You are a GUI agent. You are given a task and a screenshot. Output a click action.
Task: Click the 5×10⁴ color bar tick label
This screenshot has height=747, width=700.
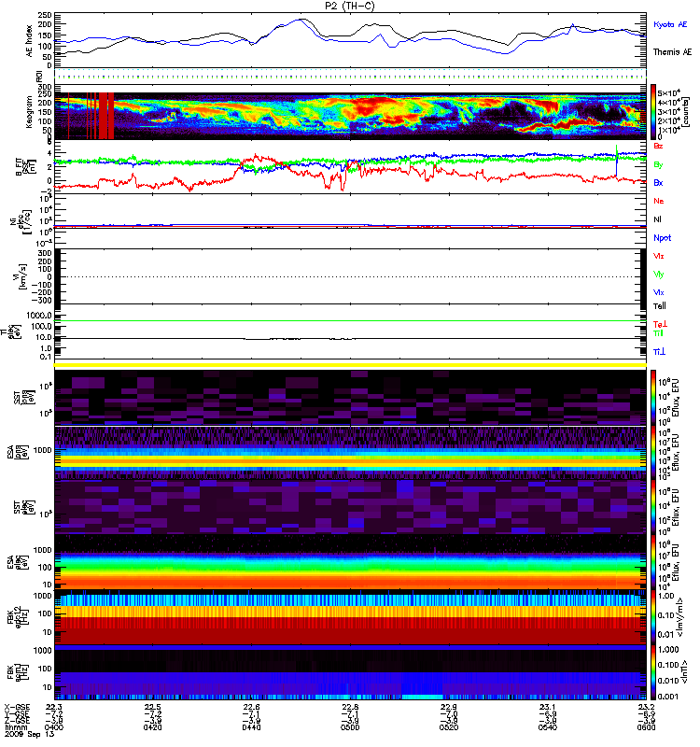(x=668, y=92)
